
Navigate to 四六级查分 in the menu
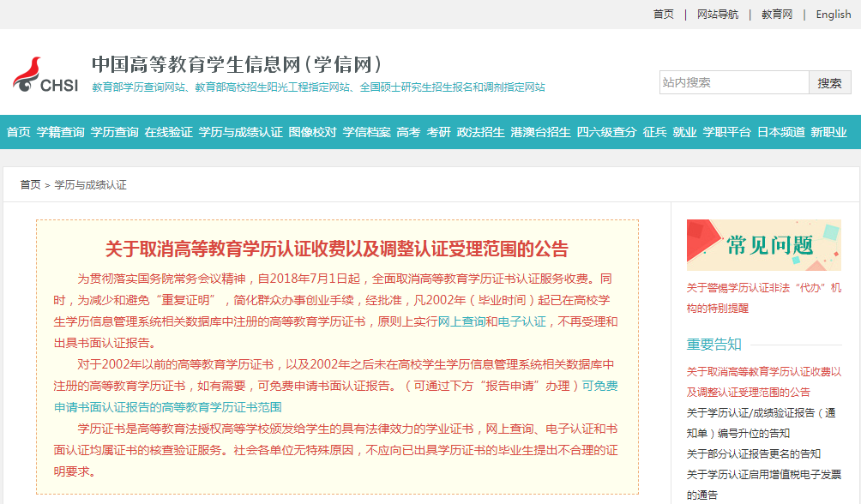(606, 132)
